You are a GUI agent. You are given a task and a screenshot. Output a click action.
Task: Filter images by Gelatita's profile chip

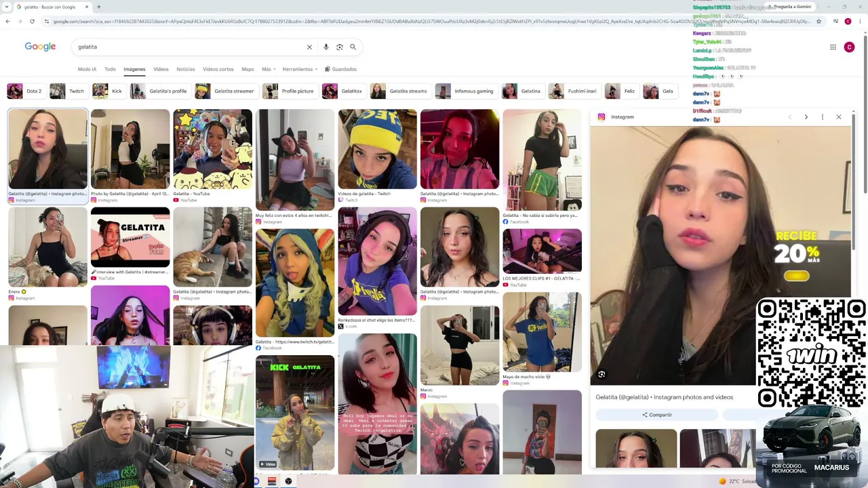pos(159,91)
